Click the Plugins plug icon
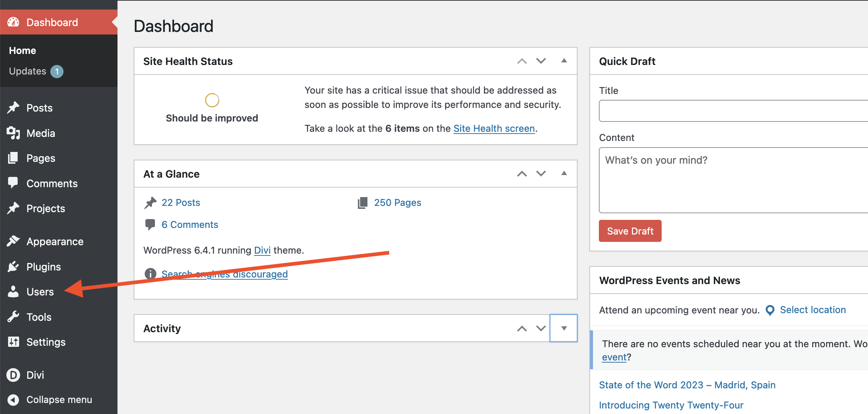The height and width of the screenshot is (414, 868). coord(13,266)
